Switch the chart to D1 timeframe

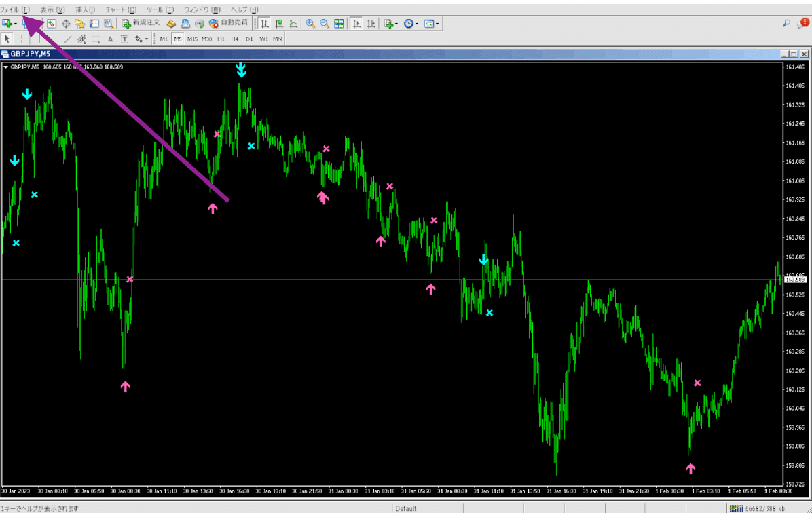249,39
